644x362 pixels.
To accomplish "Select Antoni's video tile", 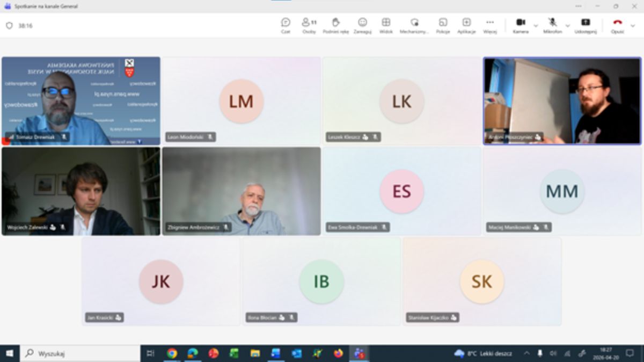I will tap(562, 101).
